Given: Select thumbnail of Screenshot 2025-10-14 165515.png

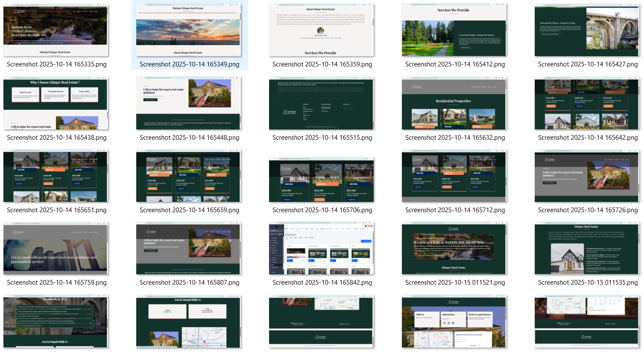Looking at the screenshot, I should [321, 103].
